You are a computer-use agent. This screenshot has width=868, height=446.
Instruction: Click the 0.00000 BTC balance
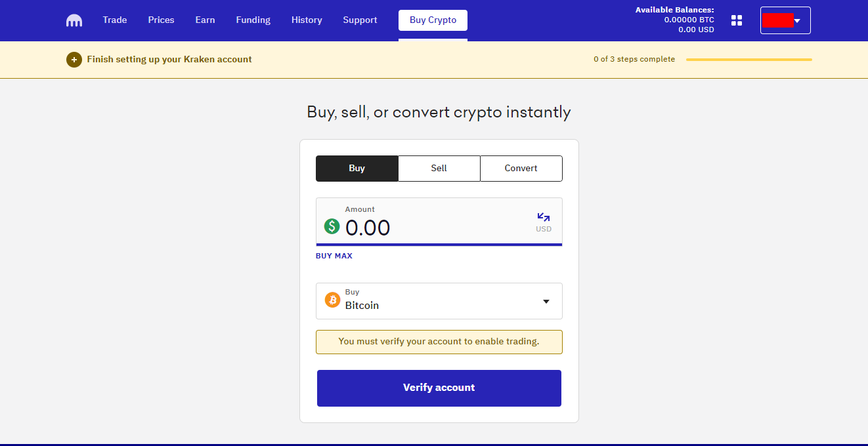click(689, 20)
